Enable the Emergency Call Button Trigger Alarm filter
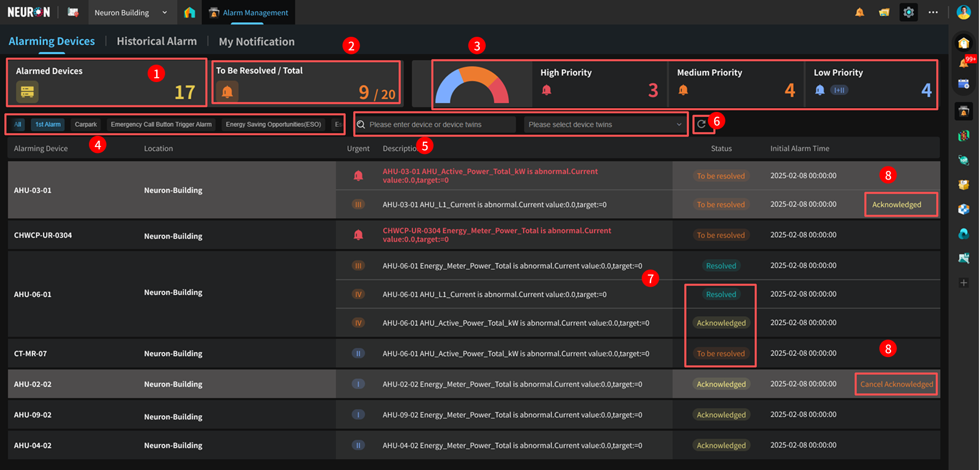The height and width of the screenshot is (470, 980). coord(161,125)
